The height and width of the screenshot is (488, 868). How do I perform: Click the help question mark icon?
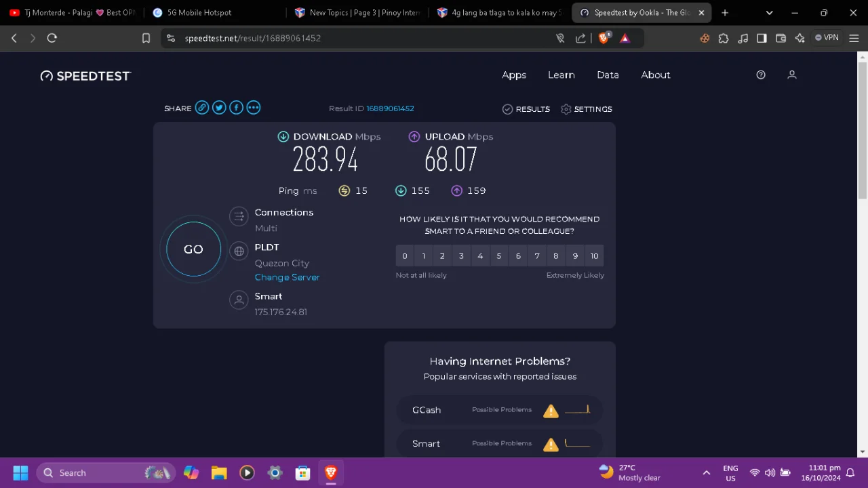coord(761,75)
